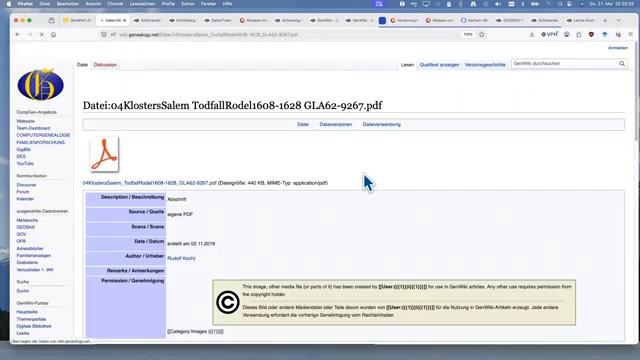640x360 pixels.
Task: Open Quelltext anzeigen tab
Action: point(439,65)
